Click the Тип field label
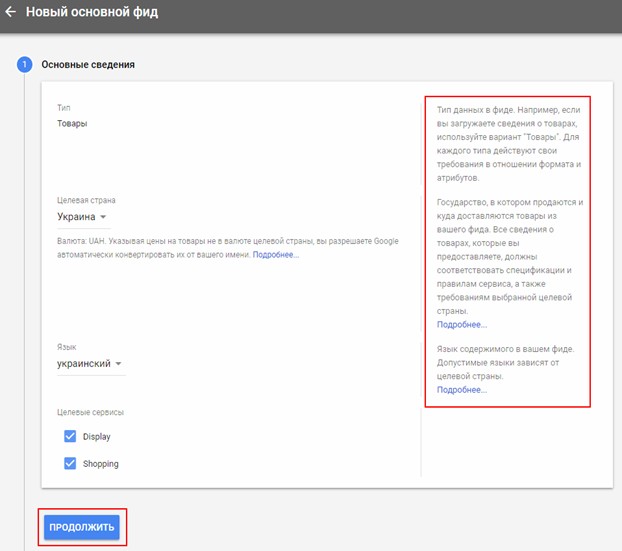The width and height of the screenshot is (622, 551). (64, 107)
